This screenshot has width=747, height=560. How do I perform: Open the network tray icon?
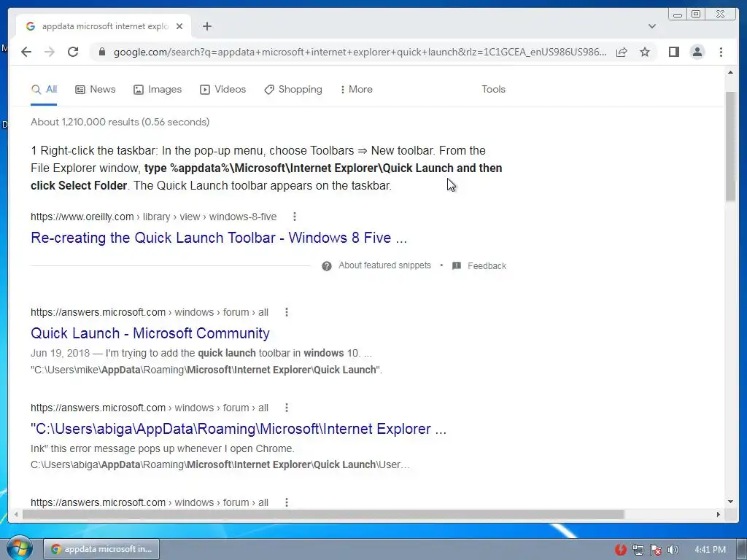tap(638, 550)
